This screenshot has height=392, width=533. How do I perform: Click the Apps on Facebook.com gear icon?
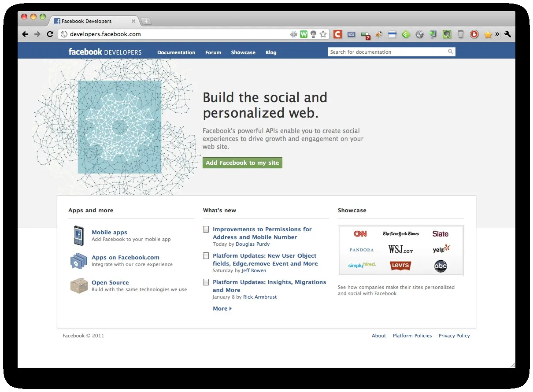click(x=79, y=261)
